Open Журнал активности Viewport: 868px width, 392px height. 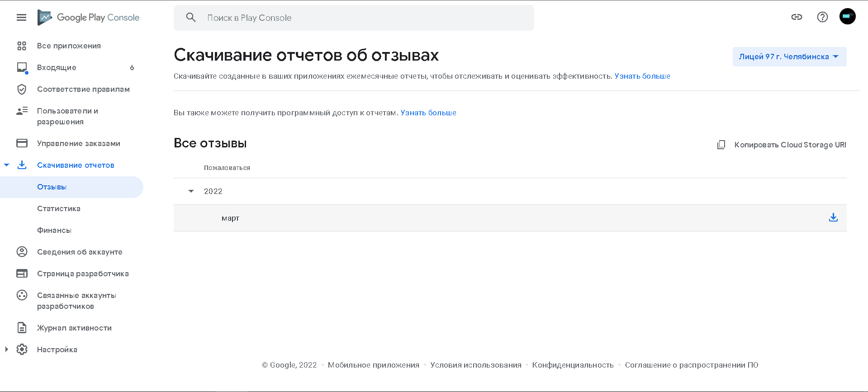pyautogui.click(x=74, y=328)
